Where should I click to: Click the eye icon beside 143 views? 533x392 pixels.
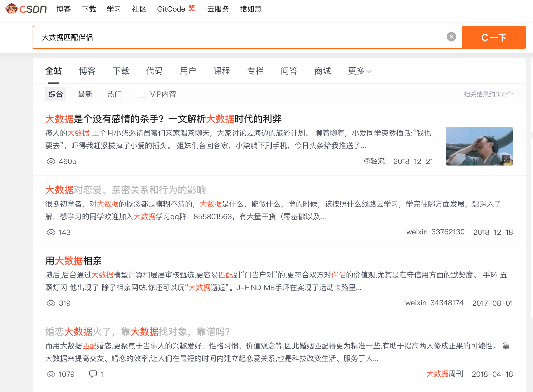point(51,232)
